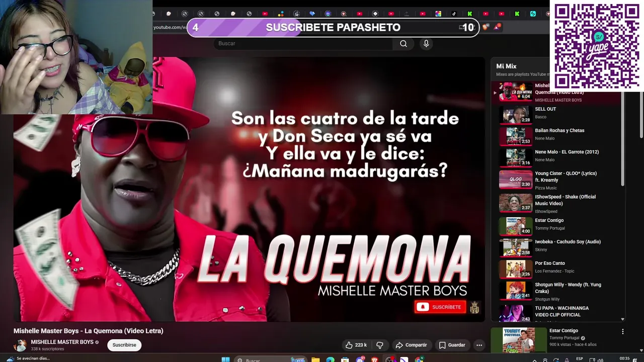This screenshot has height=362, width=644.
Task: Click the Mi Mix playlist scrollbar
Action: [x=622, y=138]
